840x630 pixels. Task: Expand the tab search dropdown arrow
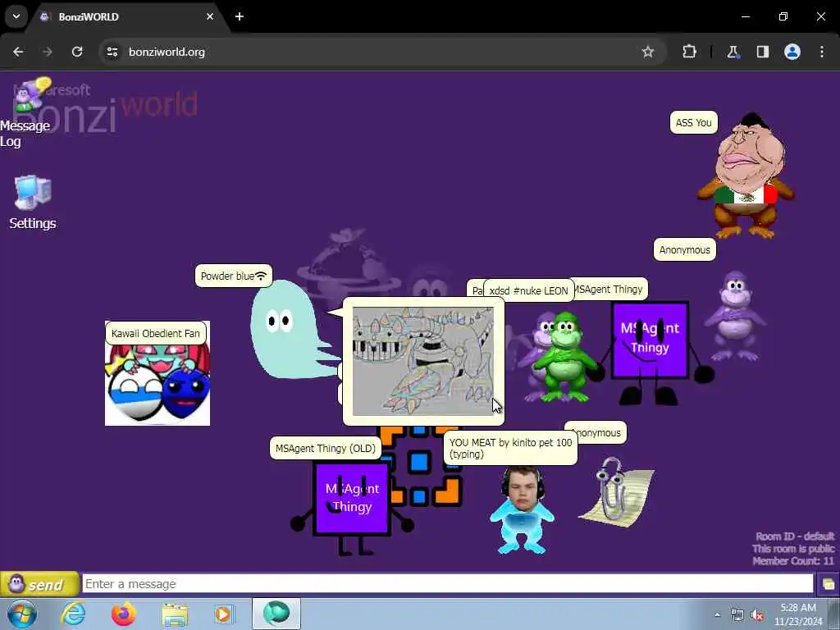pos(16,16)
